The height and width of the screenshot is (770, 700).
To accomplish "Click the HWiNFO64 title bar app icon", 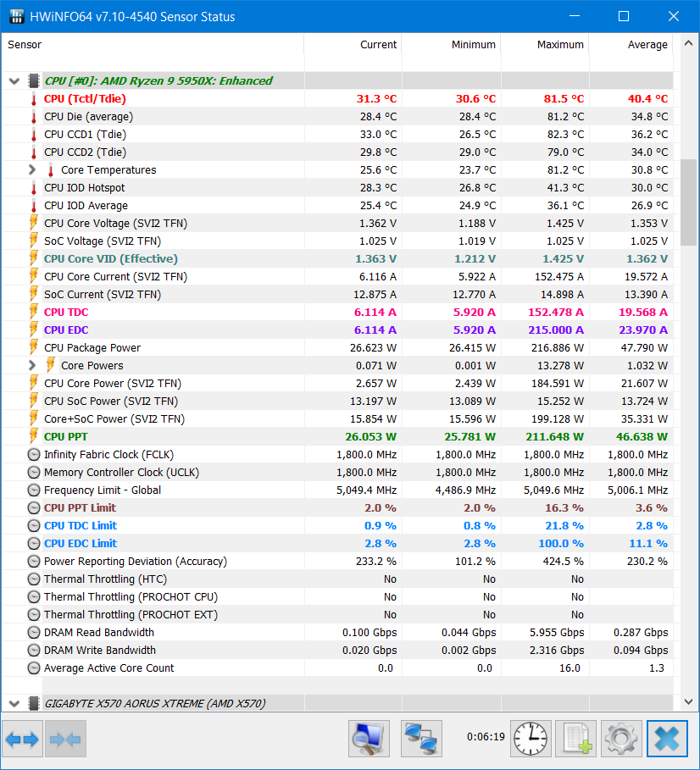I will point(17,16).
